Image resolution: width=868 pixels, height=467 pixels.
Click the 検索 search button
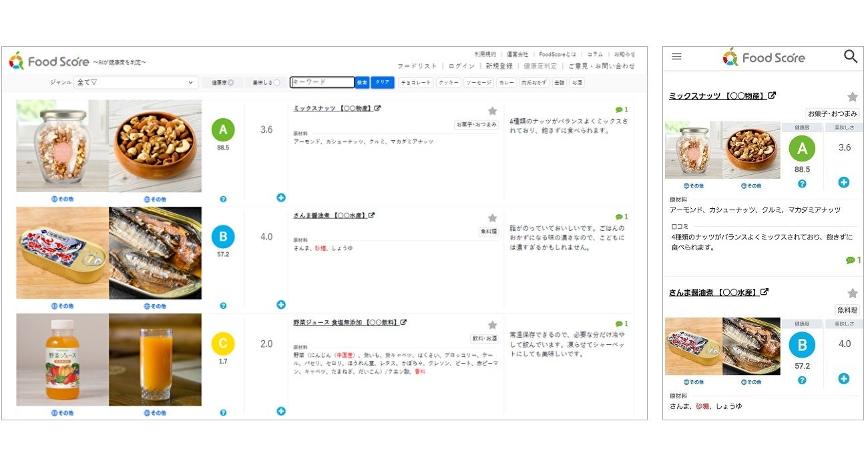click(362, 83)
